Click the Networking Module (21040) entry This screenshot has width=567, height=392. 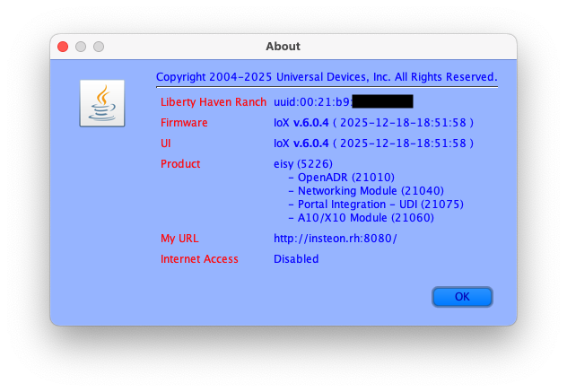click(x=366, y=190)
